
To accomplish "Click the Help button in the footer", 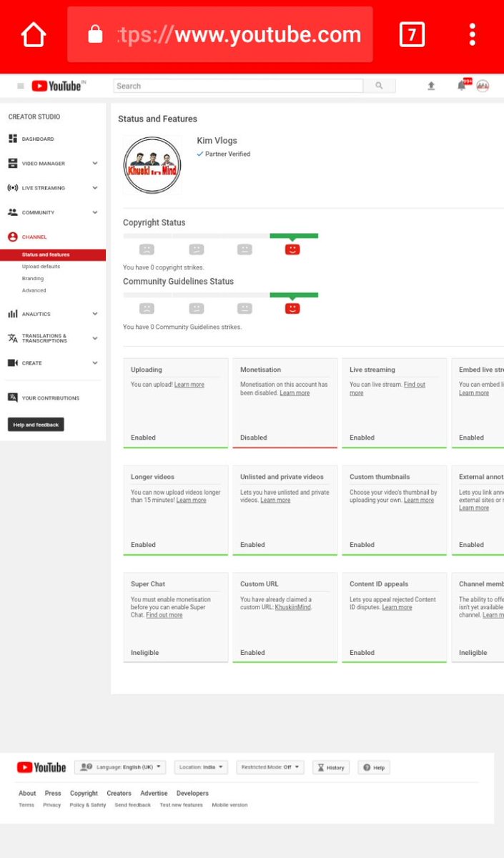I will (x=374, y=767).
